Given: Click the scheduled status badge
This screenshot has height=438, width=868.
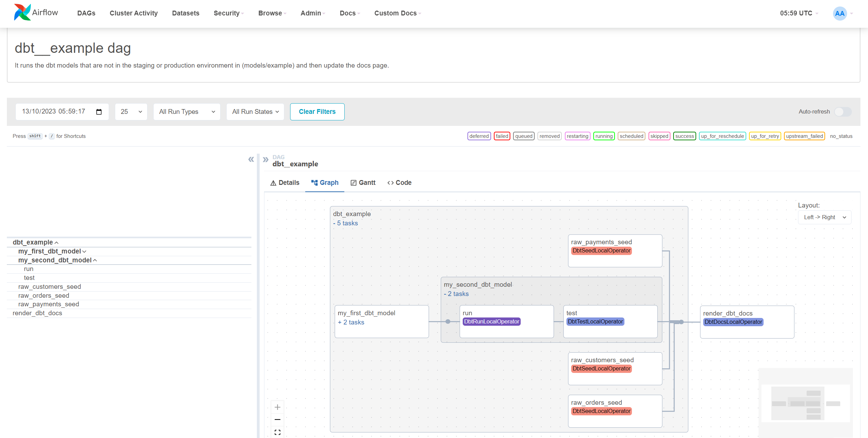Looking at the screenshot, I should [x=632, y=136].
